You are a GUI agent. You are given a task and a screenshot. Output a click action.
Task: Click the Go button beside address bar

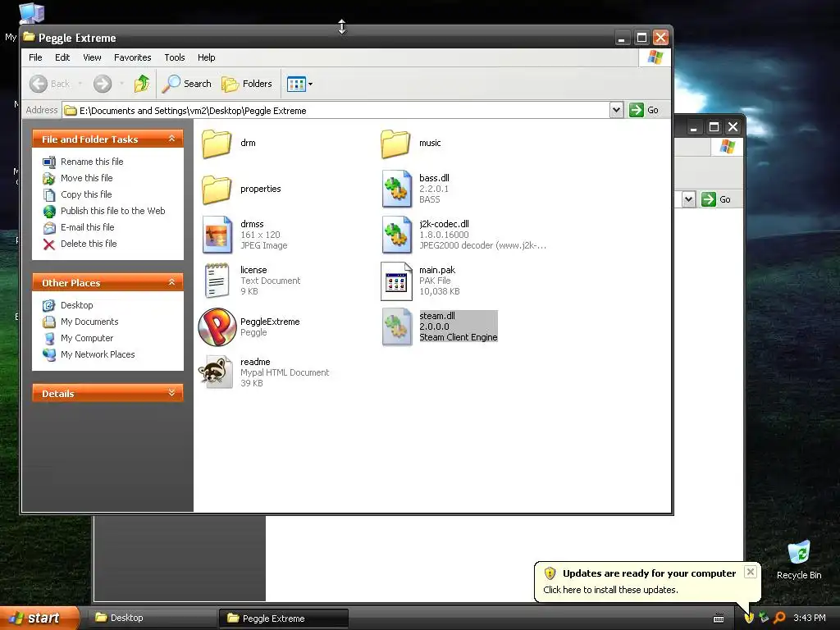(644, 110)
